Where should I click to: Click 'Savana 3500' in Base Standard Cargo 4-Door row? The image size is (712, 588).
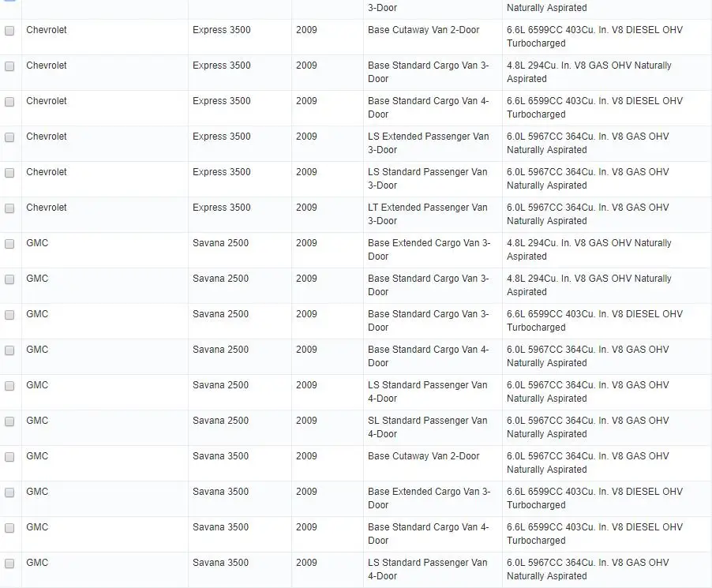coord(221,527)
